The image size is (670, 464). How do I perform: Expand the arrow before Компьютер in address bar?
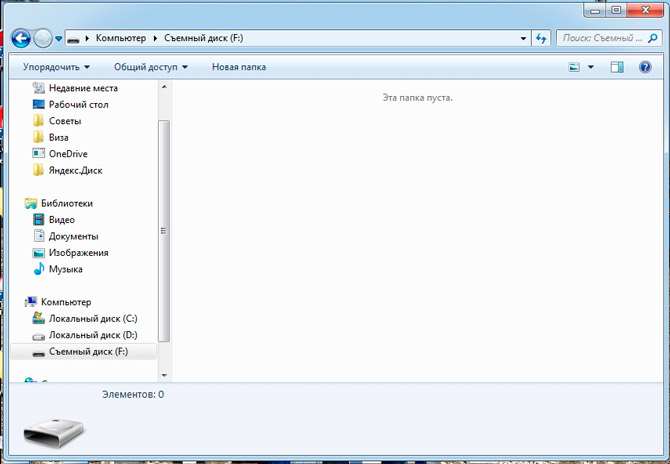tap(88, 38)
